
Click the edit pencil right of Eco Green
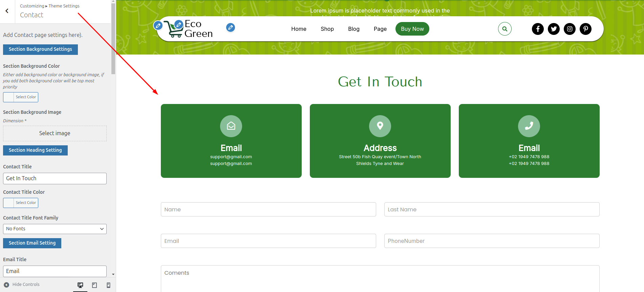(231, 27)
